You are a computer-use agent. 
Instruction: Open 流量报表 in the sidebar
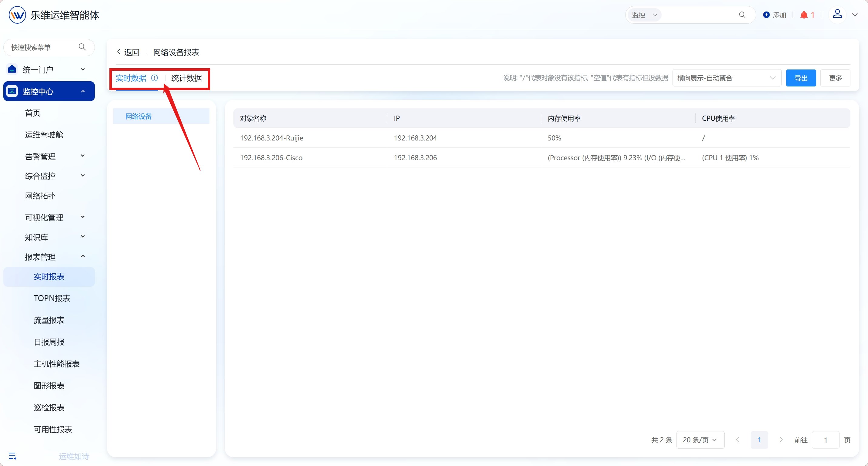coord(49,320)
